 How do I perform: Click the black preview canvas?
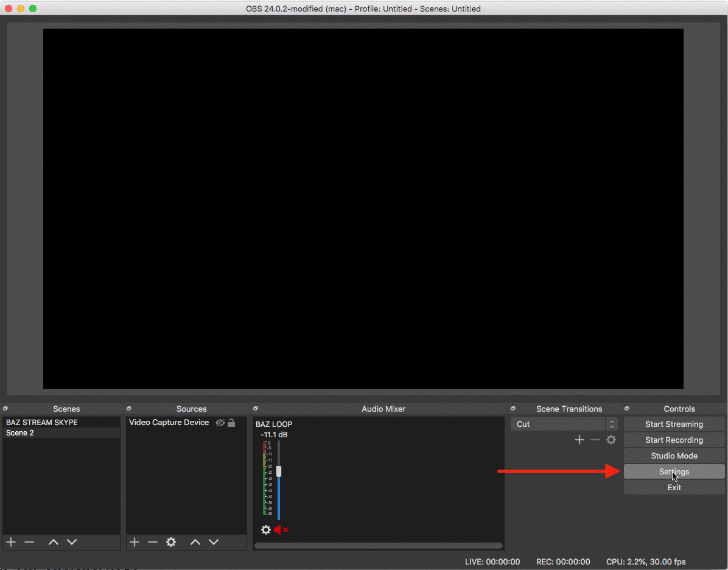click(363, 209)
